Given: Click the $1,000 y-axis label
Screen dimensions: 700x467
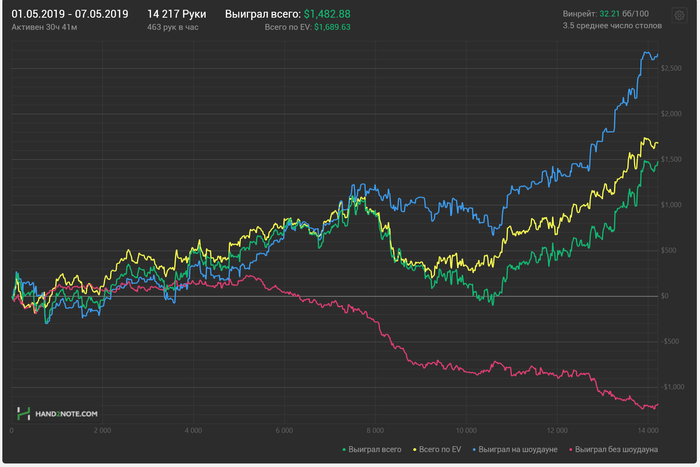Looking at the screenshot, I should point(671,205).
